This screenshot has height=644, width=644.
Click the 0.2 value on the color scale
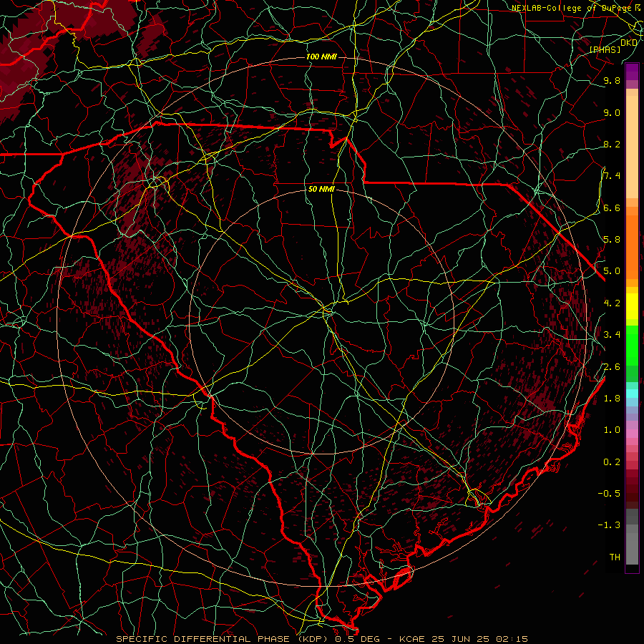coord(612,462)
